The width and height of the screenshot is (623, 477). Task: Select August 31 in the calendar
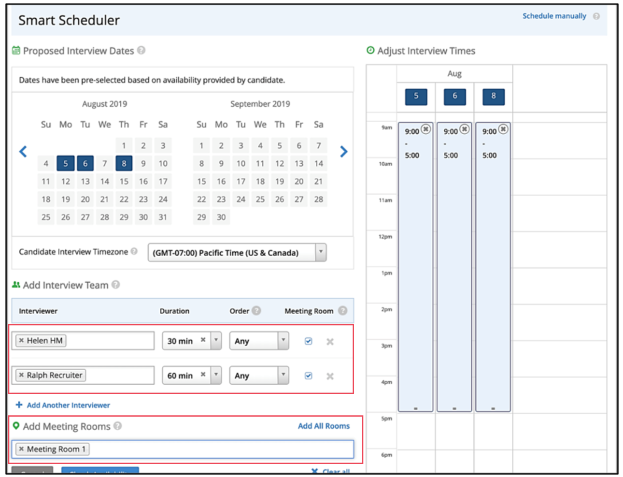(x=163, y=217)
